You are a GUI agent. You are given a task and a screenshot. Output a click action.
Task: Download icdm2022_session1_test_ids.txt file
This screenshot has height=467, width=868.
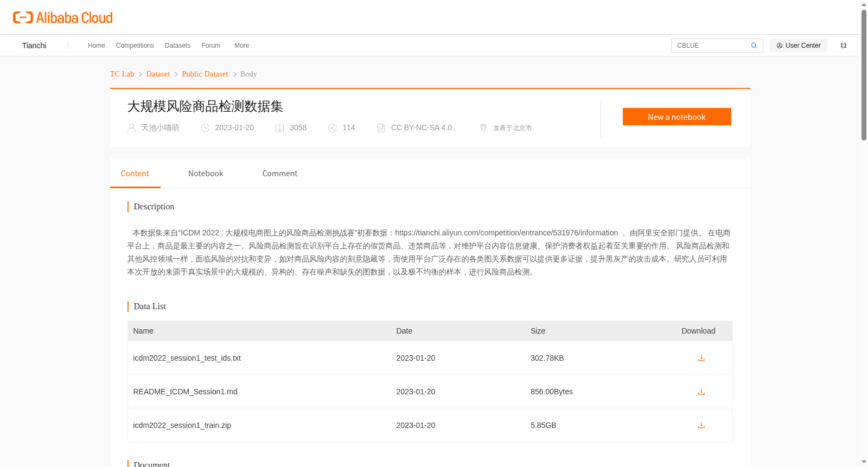tap(701, 358)
